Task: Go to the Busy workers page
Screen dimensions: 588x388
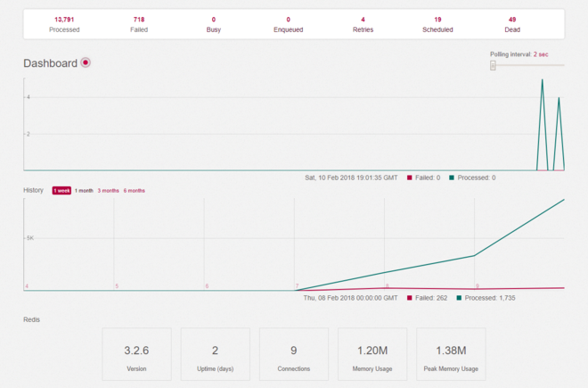Action: [214, 24]
